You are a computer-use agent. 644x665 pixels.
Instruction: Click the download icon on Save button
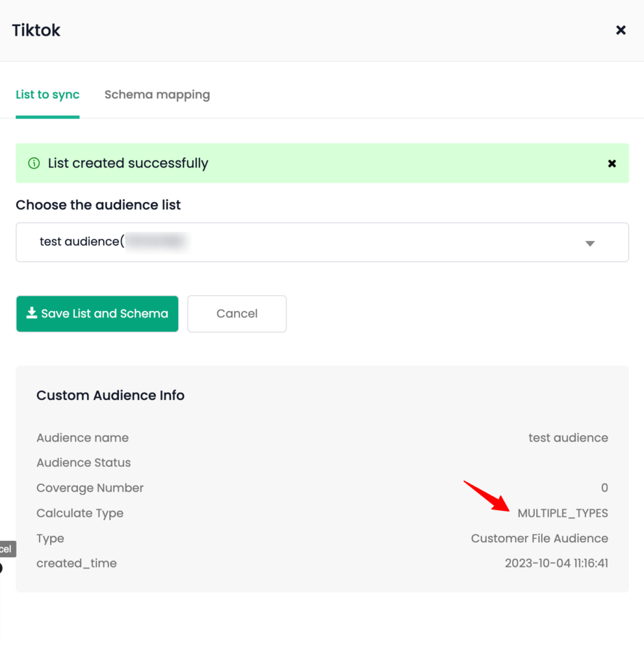click(x=32, y=313)
